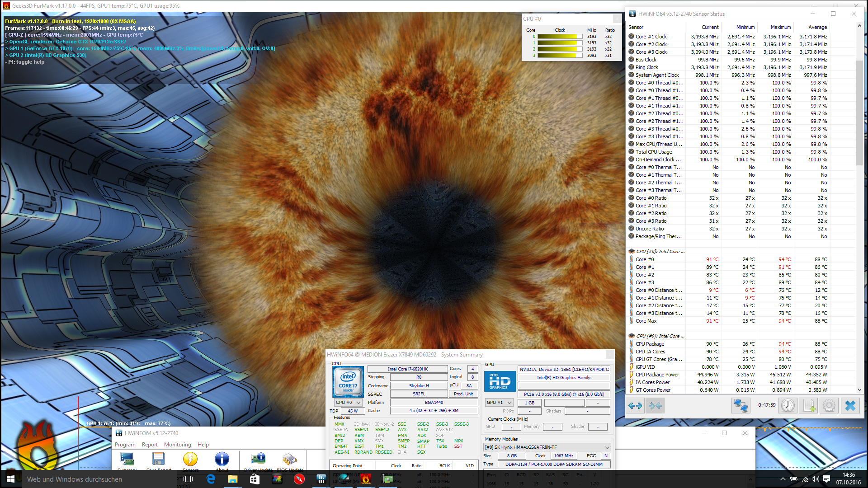This screenshot has width=868, height=488.
Task: Click the Average column header
Action: [x=811, y=27]
